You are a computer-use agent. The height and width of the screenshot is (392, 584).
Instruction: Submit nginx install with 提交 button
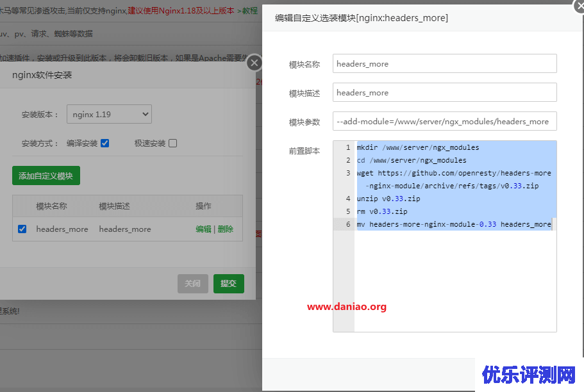tap(229, 284)
